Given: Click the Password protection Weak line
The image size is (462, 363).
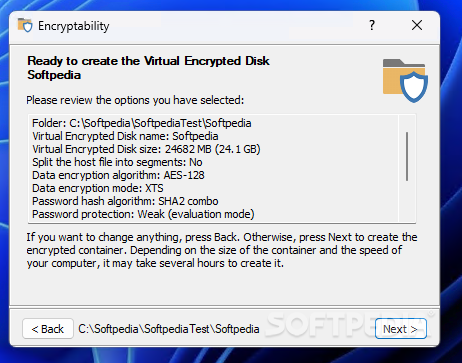Looking at the screenshot, I should 143,214.
